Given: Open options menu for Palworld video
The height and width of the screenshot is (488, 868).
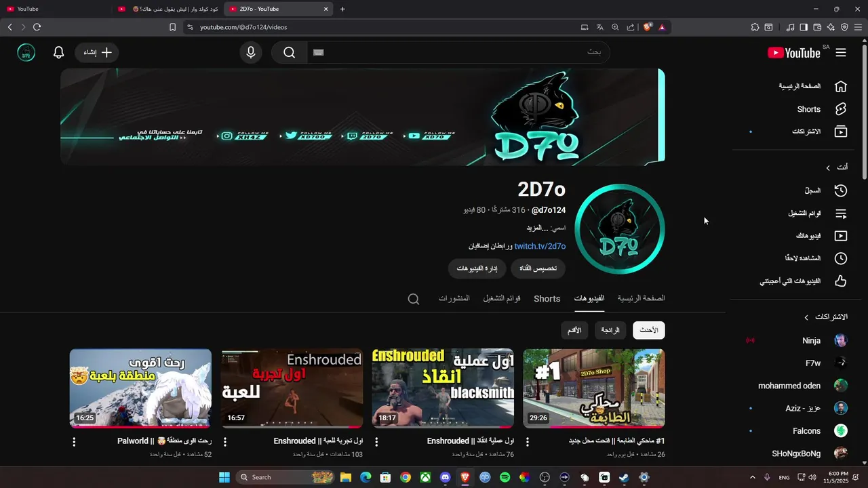Looking at the screenshot, I should click(74, 442).
